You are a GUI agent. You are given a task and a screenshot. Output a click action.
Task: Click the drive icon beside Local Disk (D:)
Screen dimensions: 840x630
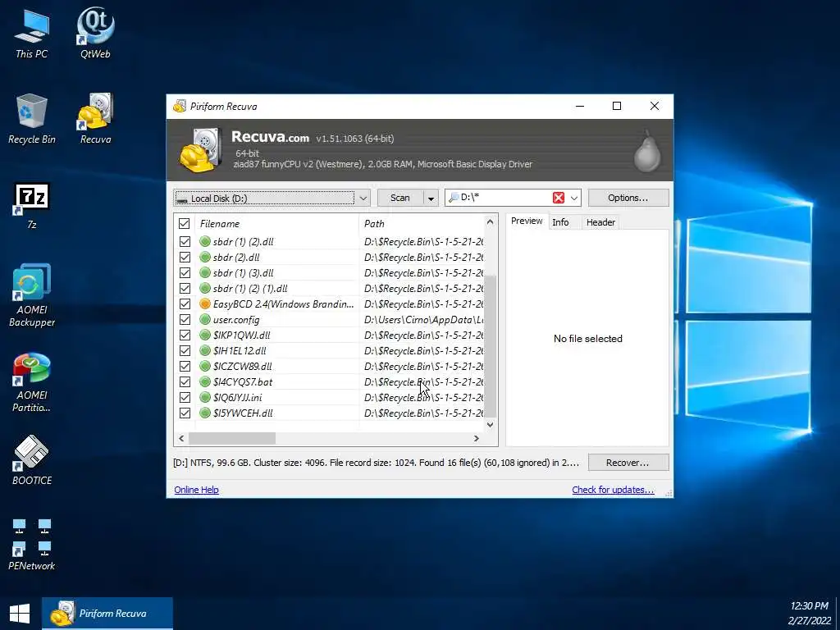[x=182, y=199]
